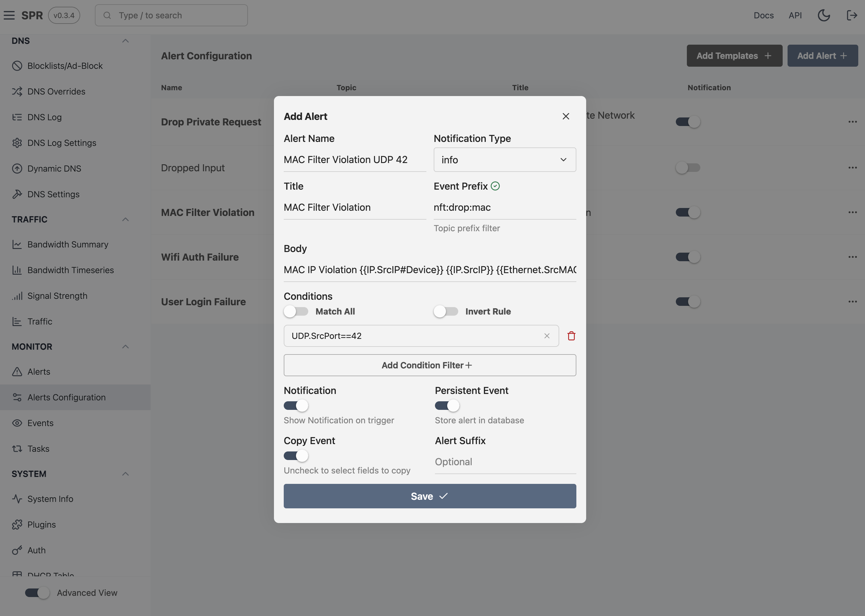The width and height of the screenshot is (865, 616).
Task: Go to Bandwidth Summary page
Action: tap(68, 244)
